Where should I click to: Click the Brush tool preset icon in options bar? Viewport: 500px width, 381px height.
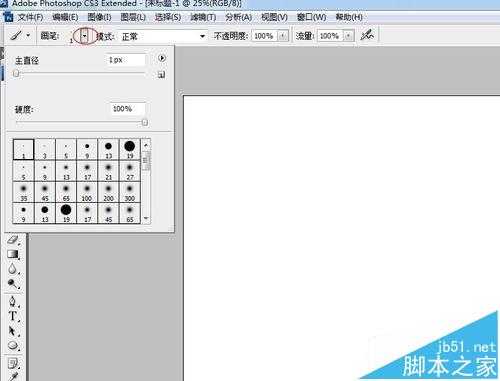[x=16, y=35]
